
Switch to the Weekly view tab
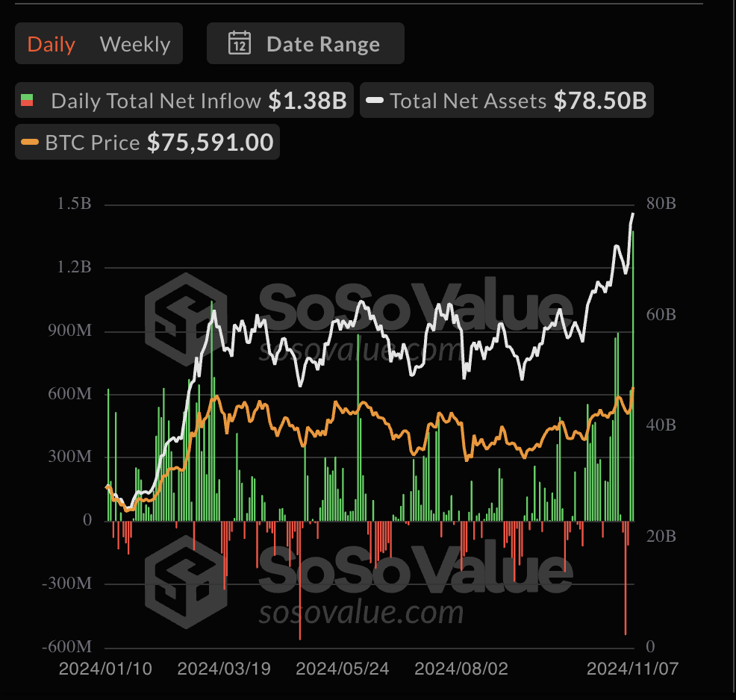point(134,44)
